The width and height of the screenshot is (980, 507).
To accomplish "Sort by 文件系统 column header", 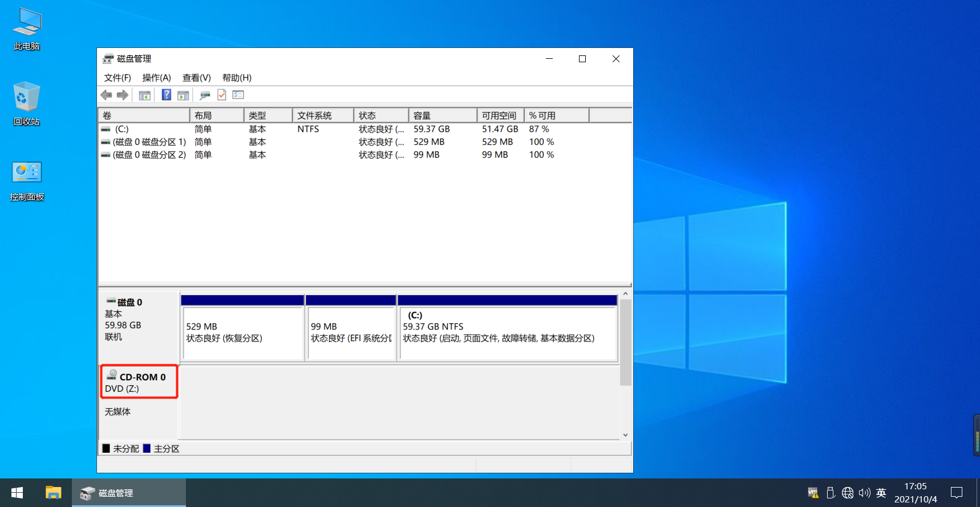I will point(323,115).
